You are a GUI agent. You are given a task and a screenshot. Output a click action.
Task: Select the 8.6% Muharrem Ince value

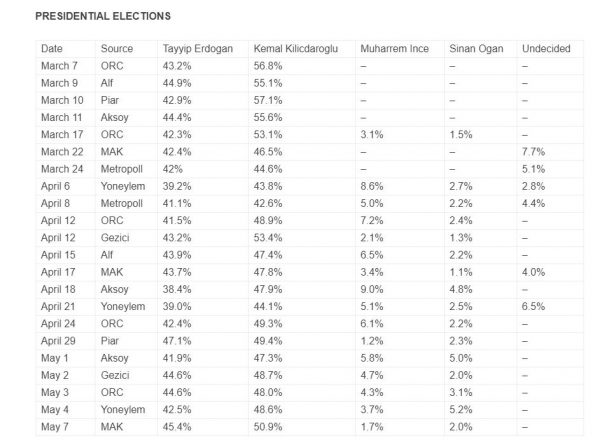[371, 186]
